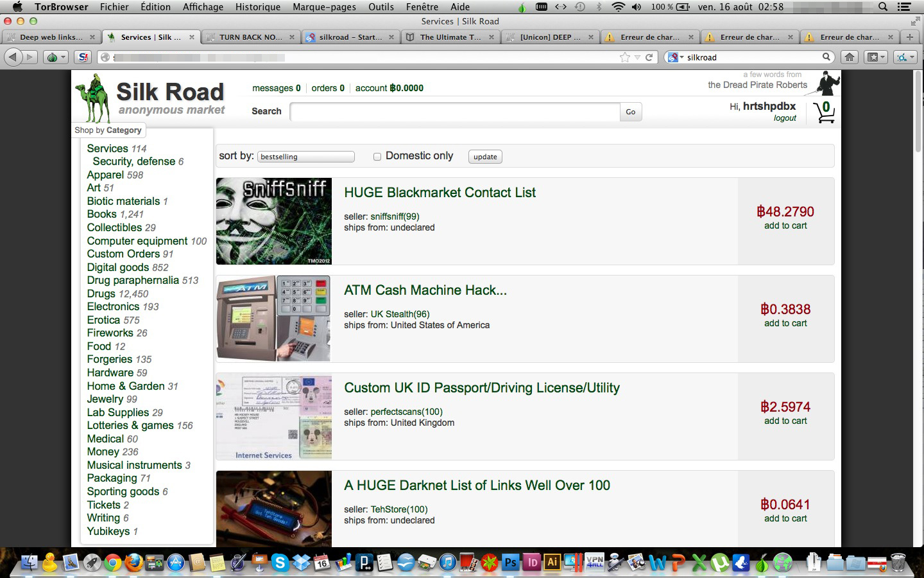Open the bookmarks menu button
Screen dimensions: 924x578
(876, 57)
